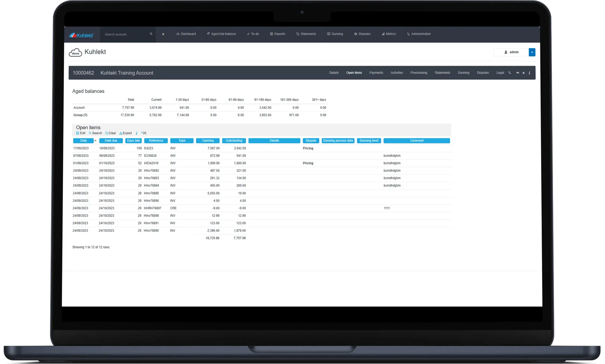
Task: Click reference HInv76890 in open items
Action: point(151,231)
